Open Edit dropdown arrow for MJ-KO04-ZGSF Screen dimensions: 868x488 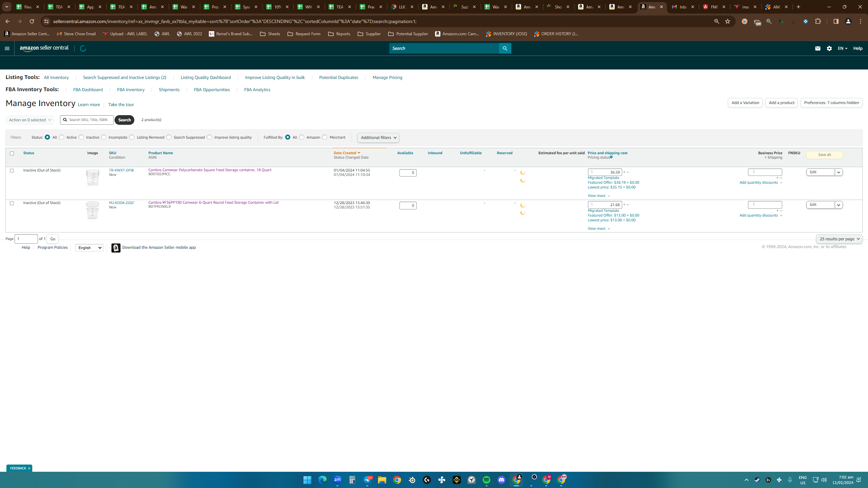(x=839, y=205)
